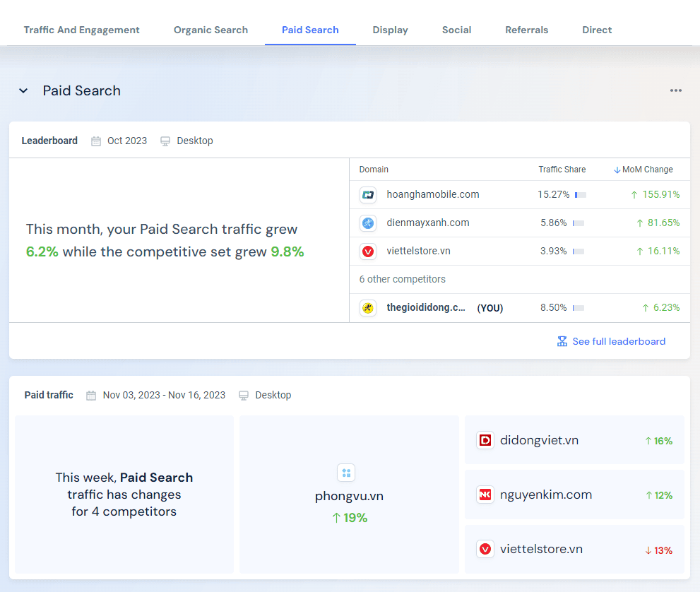Open the nguyenkim.com competitor card
This screenshot has height=592, width=700.
(x=574, y=495)
